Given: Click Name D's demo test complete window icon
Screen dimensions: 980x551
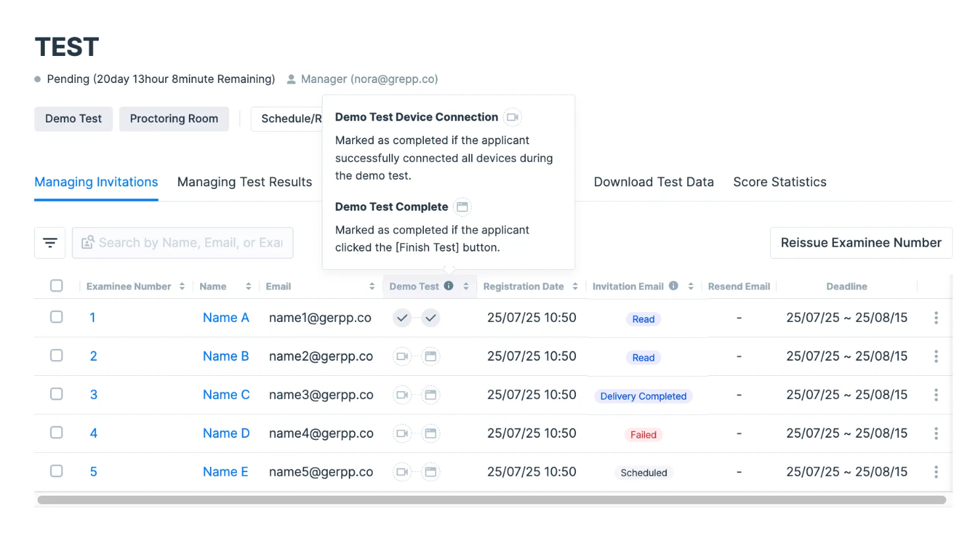Looking at the screenshot, I should pos(430,433).
